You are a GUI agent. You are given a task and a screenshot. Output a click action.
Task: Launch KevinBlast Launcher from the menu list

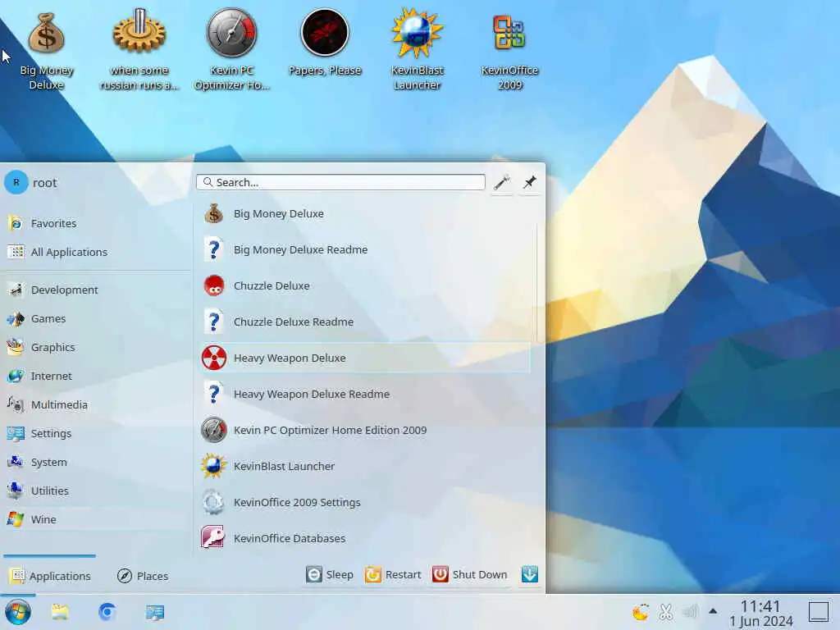(364, 466)
